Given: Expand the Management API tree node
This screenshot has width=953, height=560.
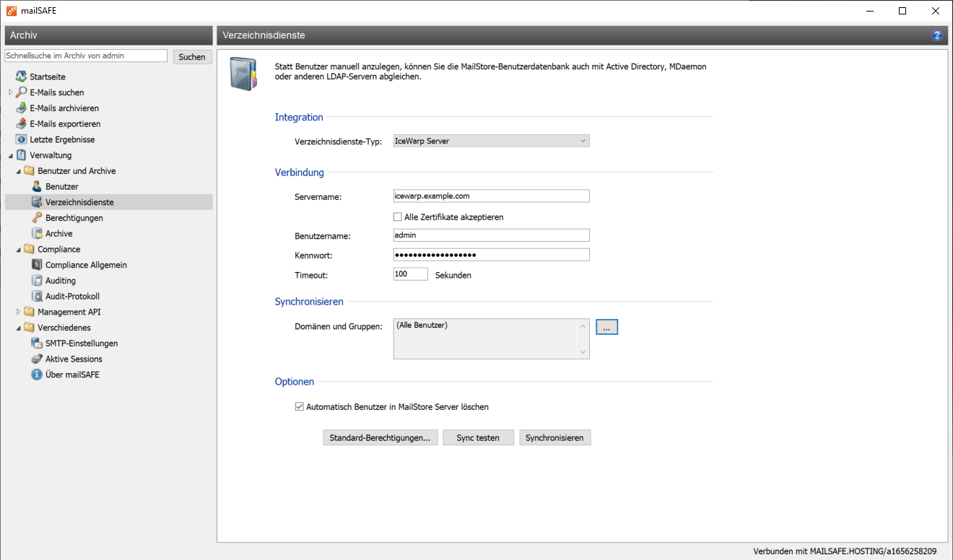Looking at the screenshot, I should click(19, 312).
